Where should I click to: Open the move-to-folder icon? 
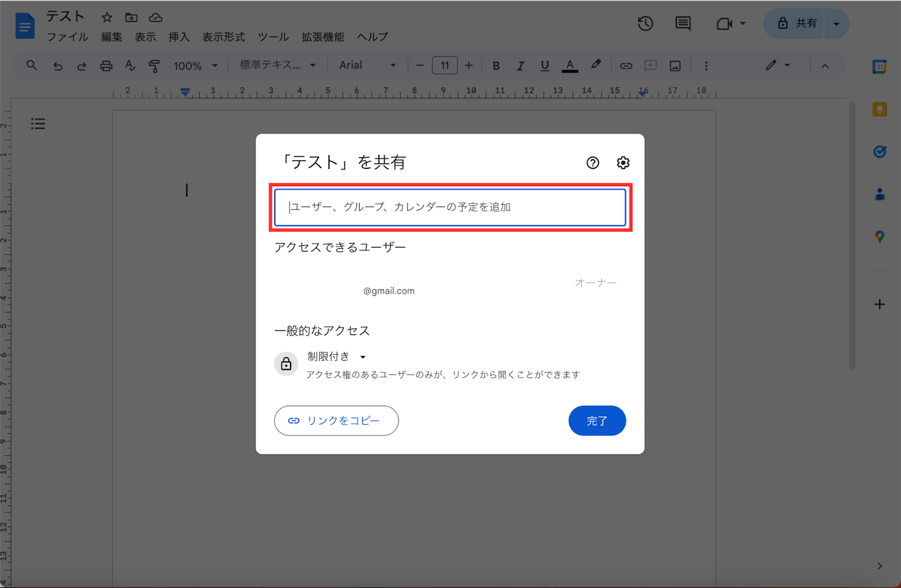(131, 17)
